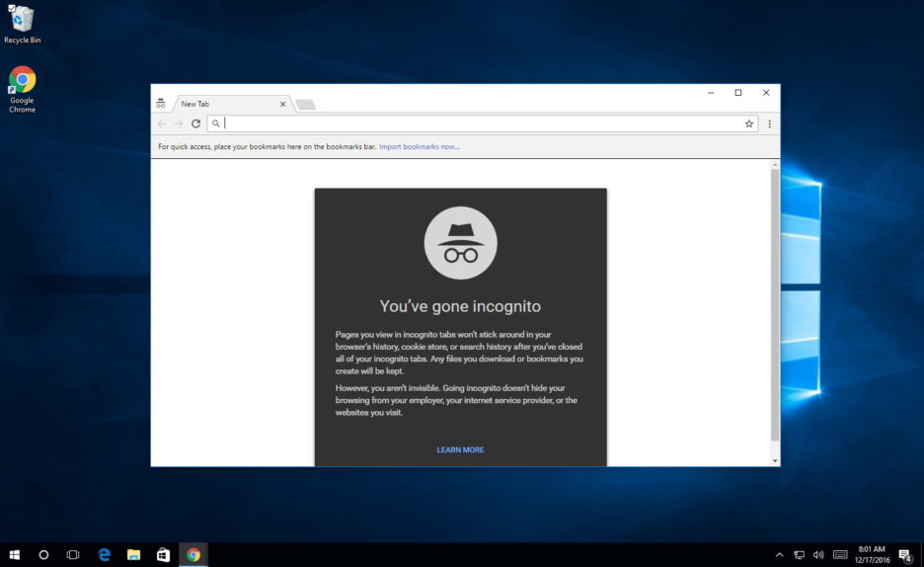The width and height of the screenshot is (924, 567).
Task: Close the Chrome window
Action: (x=766, y=93)
